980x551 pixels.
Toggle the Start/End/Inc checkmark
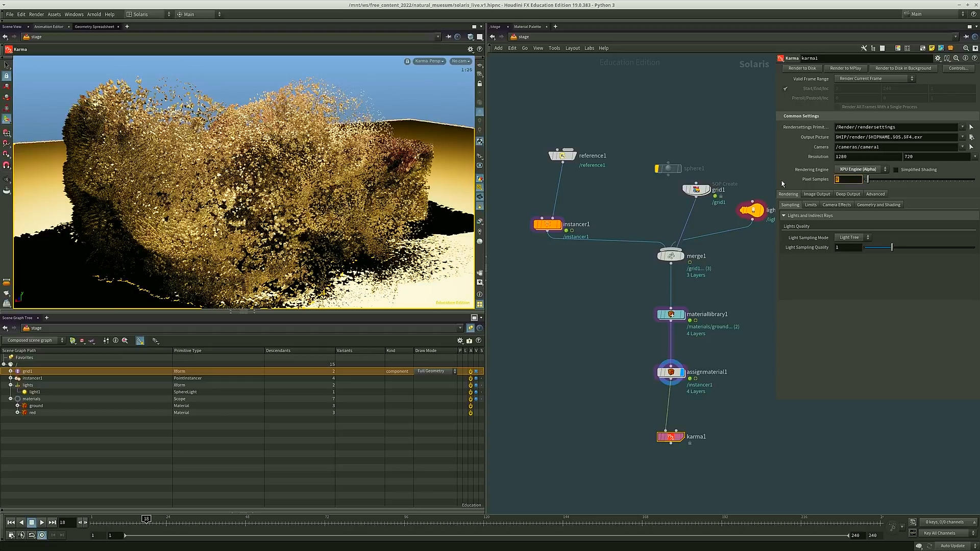(786, 88)
